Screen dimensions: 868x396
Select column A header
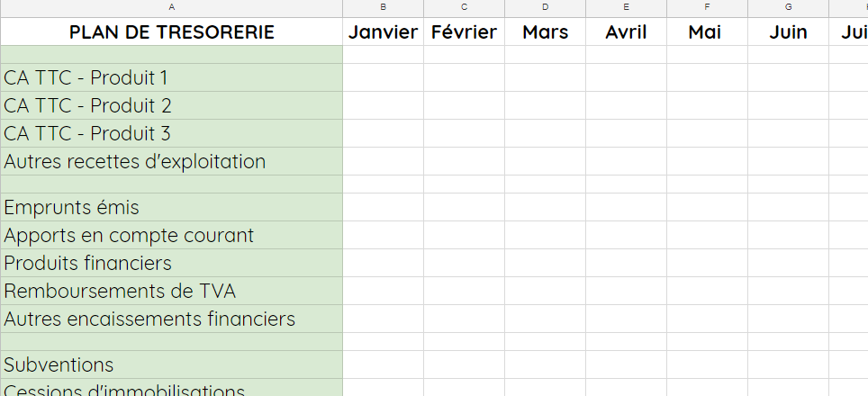(x=171, y=8)
